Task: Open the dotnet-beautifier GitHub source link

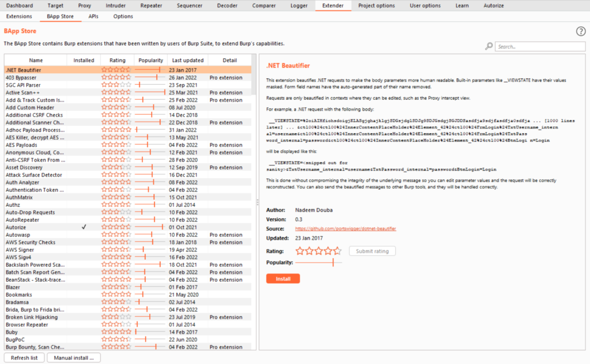Action: pyautogui.click(x=346, y=229)
